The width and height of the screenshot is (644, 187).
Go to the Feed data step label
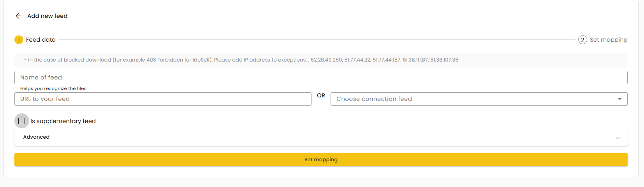pos(41,40)
